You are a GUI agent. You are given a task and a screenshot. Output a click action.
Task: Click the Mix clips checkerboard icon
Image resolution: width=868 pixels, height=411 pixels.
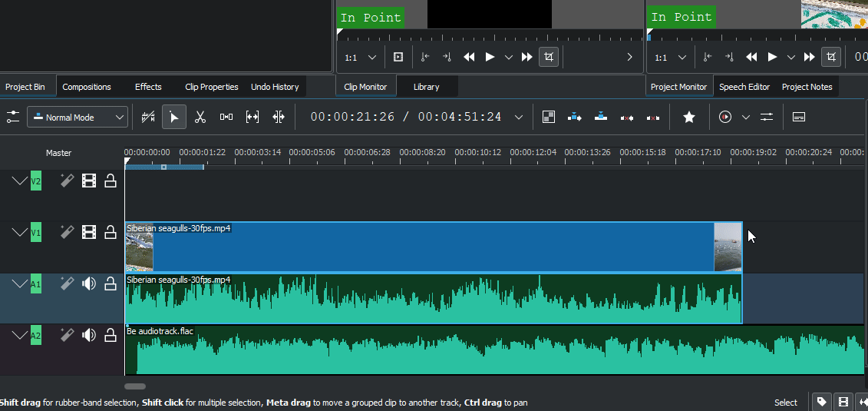548,117
